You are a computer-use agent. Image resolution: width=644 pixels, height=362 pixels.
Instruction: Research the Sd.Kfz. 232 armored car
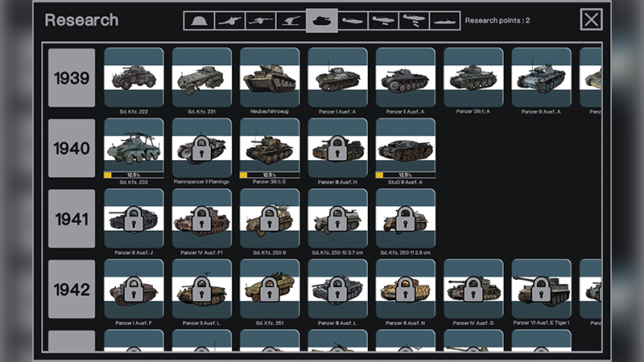pos(134,148)
